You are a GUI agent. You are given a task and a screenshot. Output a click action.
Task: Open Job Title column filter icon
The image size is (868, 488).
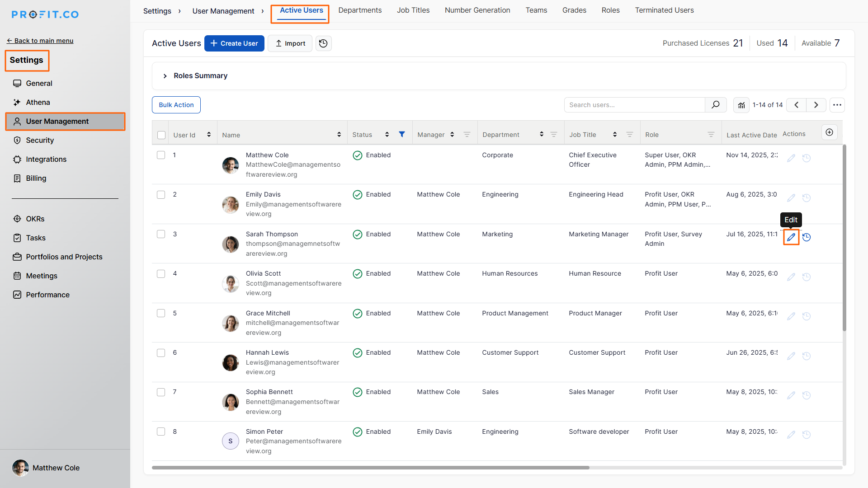tap(630, 135)
